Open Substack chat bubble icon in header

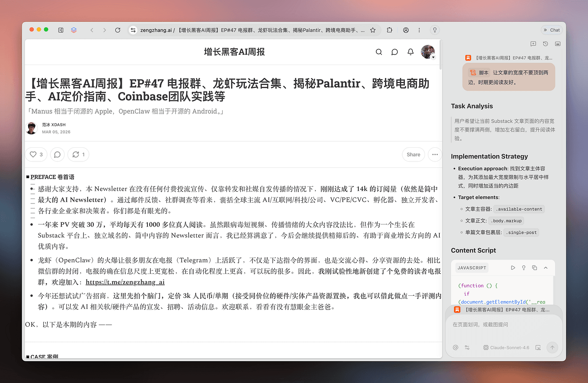click(x=394, y=52)
